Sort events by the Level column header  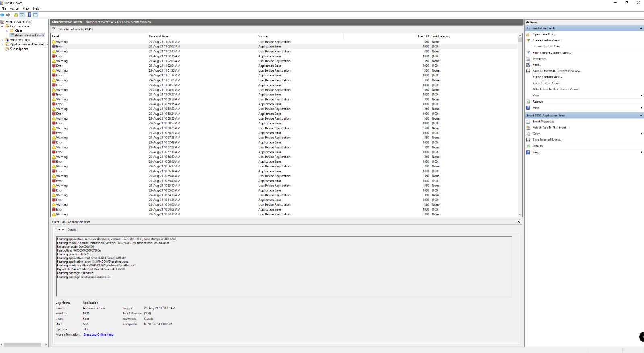(99, 36)
